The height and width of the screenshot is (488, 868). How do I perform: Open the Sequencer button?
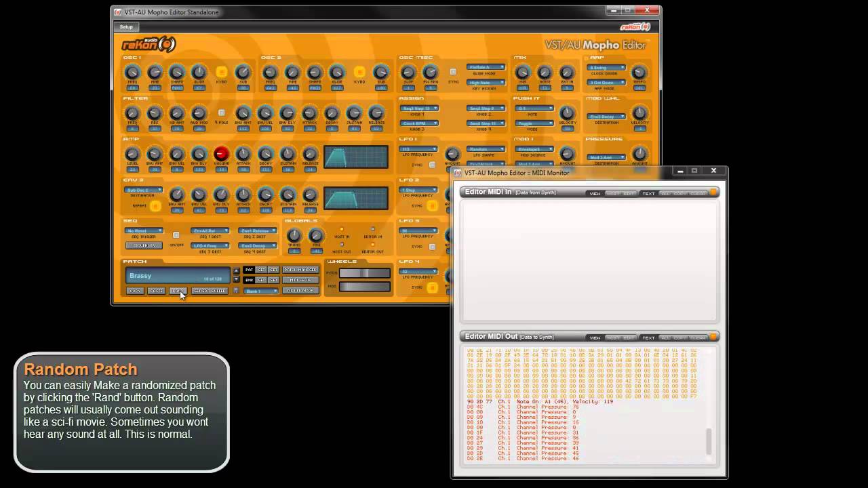pyautogui.click(x=144, y=245)
